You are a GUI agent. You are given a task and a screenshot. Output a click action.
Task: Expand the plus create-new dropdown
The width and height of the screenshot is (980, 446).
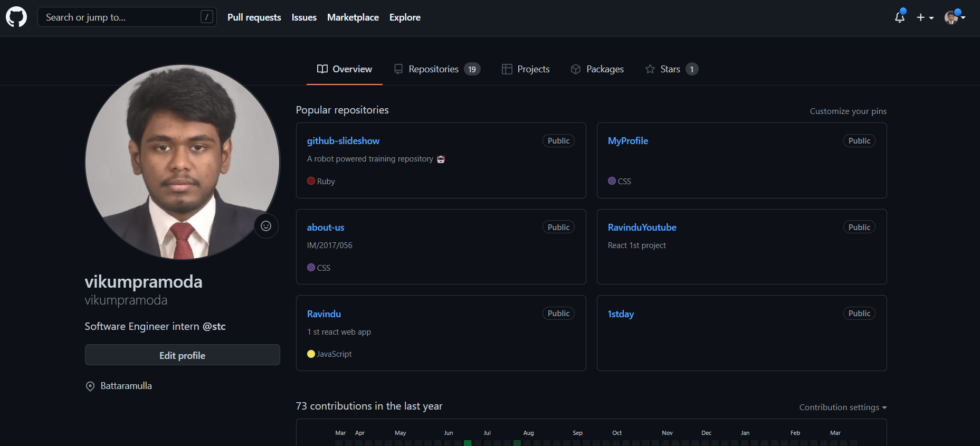pos(925,17)
